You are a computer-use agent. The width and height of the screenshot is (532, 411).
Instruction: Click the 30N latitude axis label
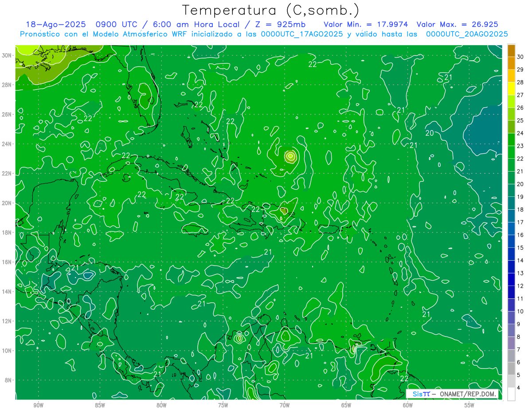[7, 55]
